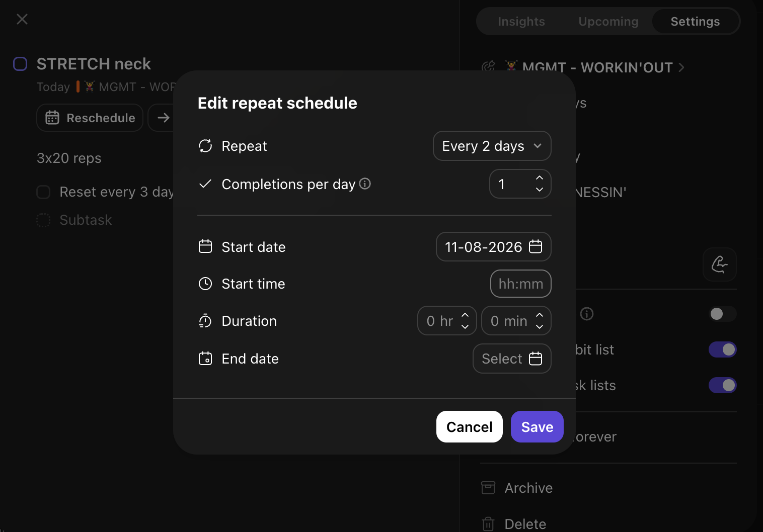Click the calendar icon in Start date field
Screen dimensions: 763x532
coord(536,246)
